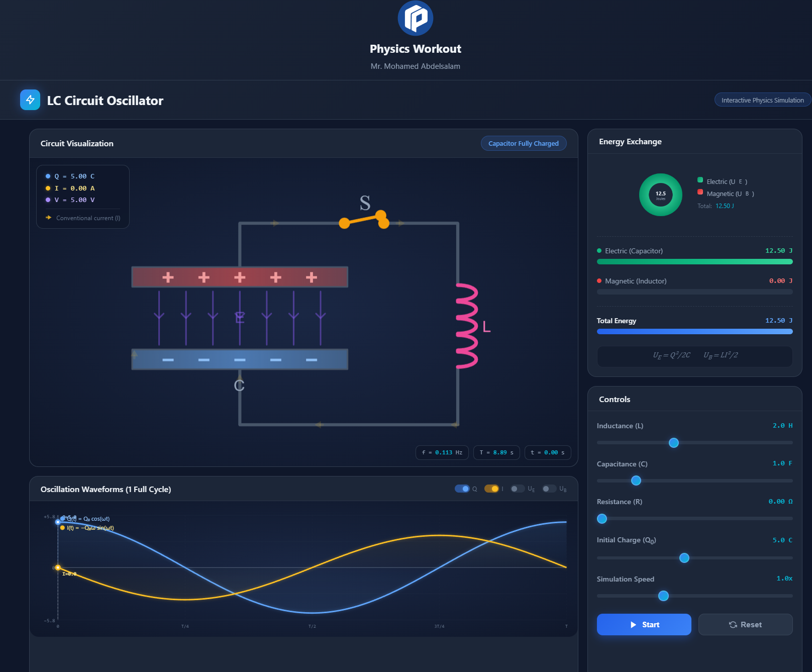Click the Capacitance value 1.0 F
Viewport: 812px width, 672px height.
pos(782,463)
